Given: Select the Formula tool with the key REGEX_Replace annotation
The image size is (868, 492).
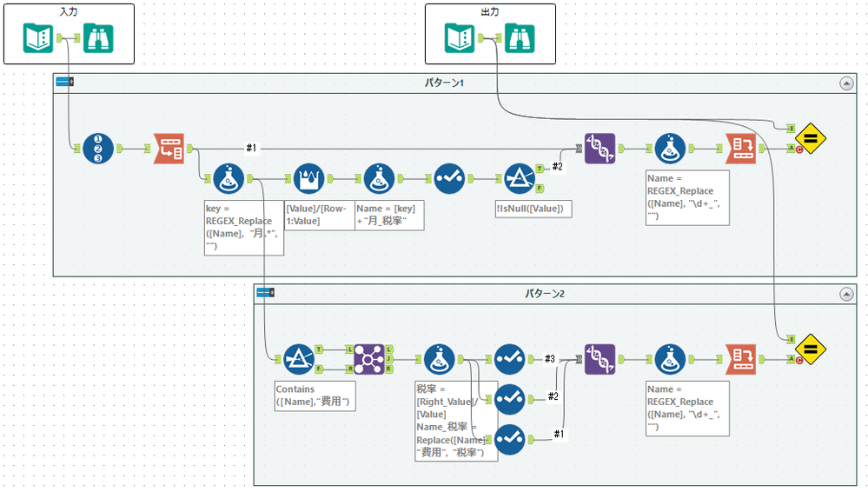Looking at the screenshot, I should pos(228,178).
